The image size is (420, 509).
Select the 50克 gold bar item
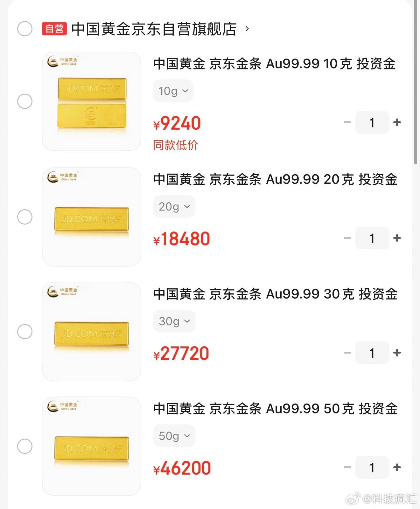pos(25,446)
